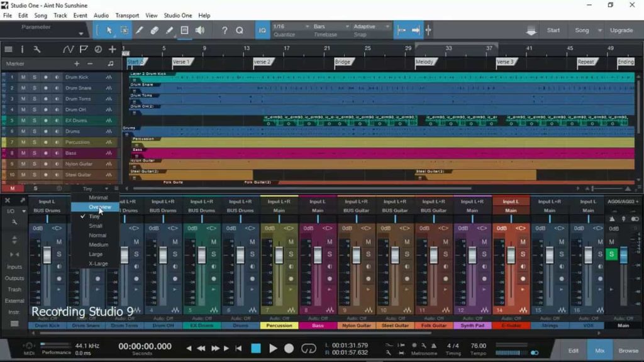This screenshot has width=644, height=362.
Task: Open the 1/16 Quantize dropdown
Action: click(x=291, y=26)
